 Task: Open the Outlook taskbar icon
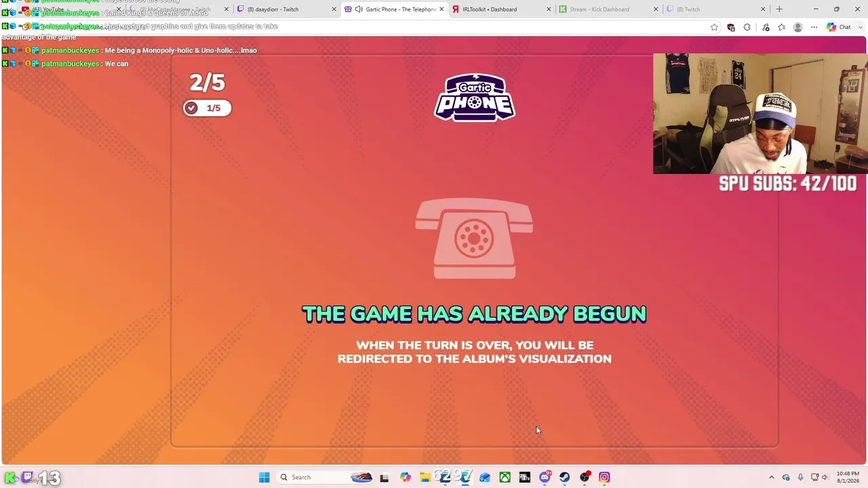tap(485, 477)
